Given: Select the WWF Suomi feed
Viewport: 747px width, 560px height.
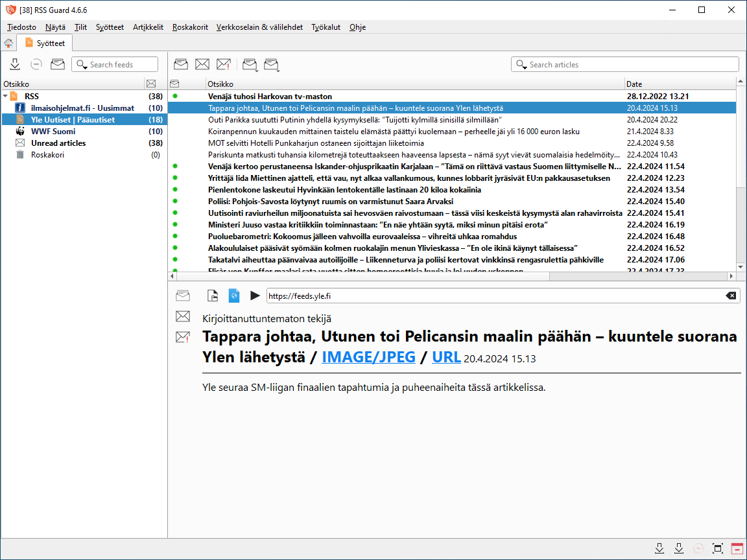Looking at the screenshot, I should coord(53,132).
